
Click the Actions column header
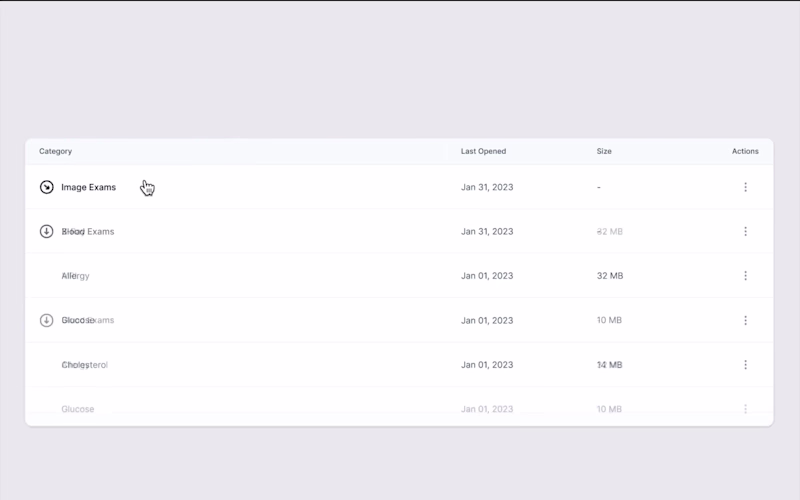pyautogui.click(x=745, y=152)
